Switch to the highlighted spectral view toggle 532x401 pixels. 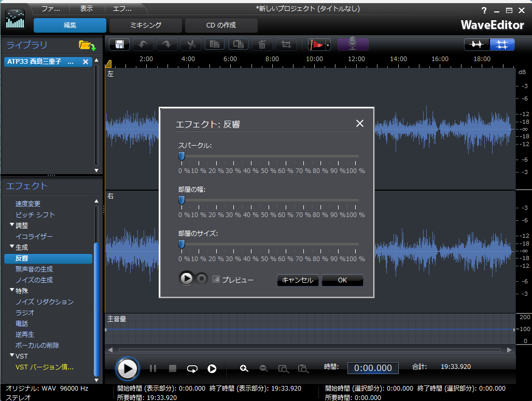[x=502, y=45]
